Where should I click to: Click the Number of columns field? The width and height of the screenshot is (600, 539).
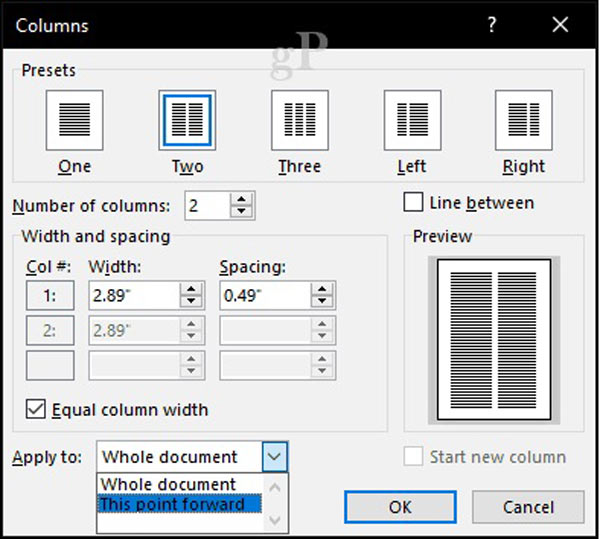(x=207, y=205)
